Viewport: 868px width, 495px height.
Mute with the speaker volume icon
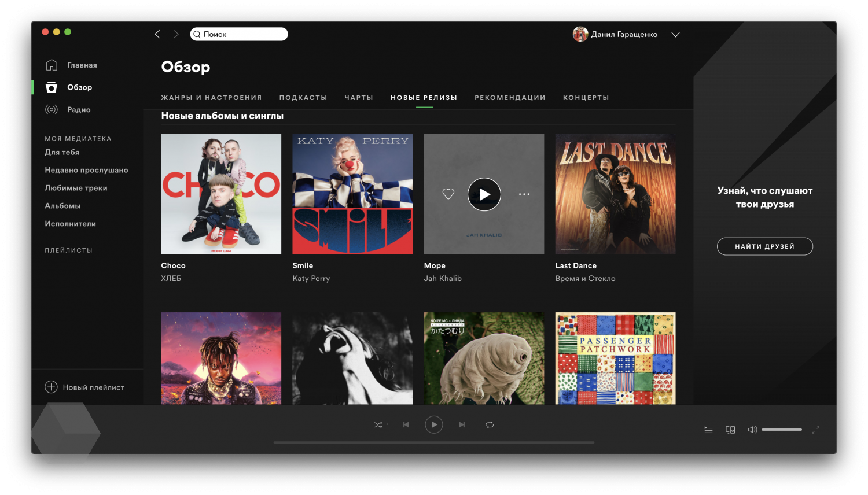click(x=752, y=430)
